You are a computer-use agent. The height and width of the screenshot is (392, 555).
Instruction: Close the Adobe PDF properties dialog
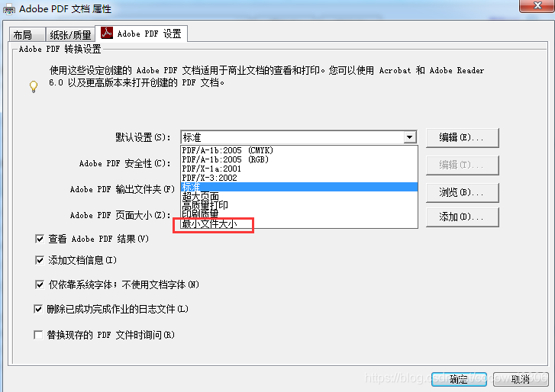tap(537, 5)
